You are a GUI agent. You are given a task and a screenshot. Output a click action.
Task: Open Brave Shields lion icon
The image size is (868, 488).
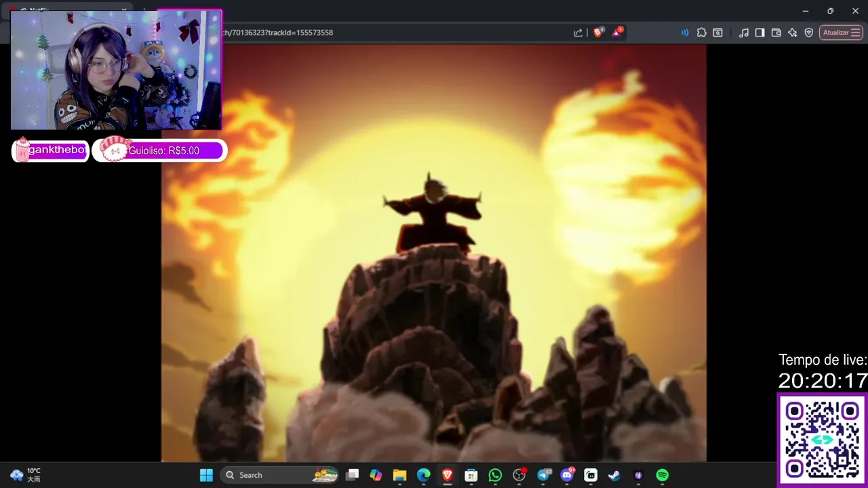(x=598, y=32)
